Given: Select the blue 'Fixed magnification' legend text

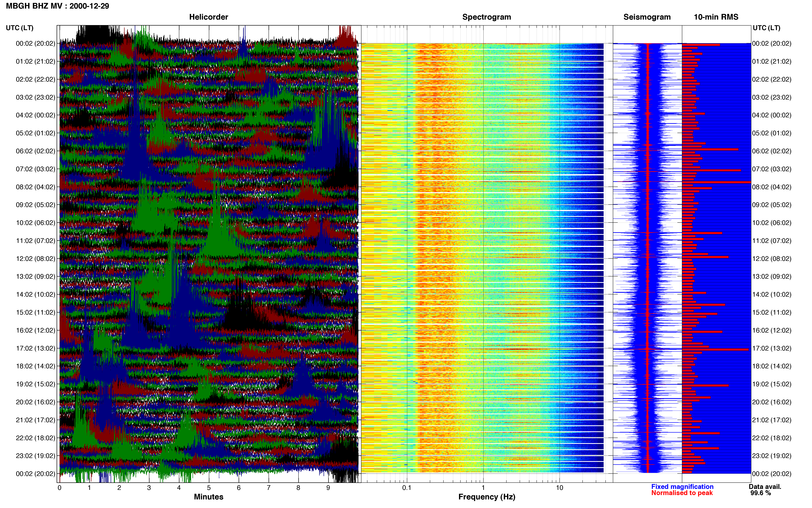Looking at the screenshot, I should pos(682,486).
